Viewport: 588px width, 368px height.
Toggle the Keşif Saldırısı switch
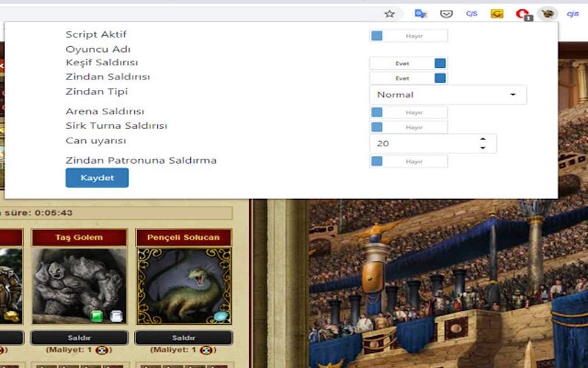(x=409, y=63)
